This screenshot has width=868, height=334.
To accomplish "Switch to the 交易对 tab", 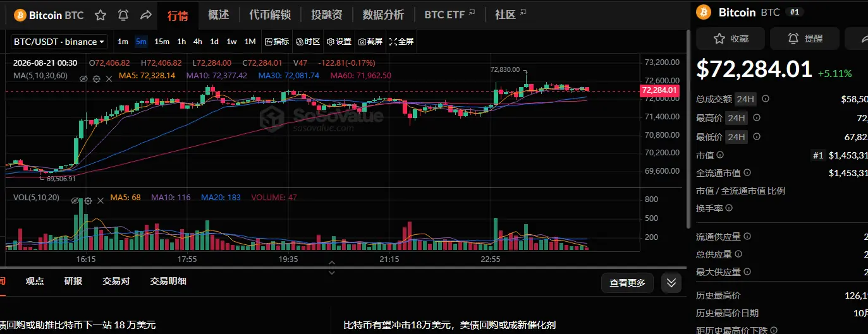I will [x=116, y=281].
